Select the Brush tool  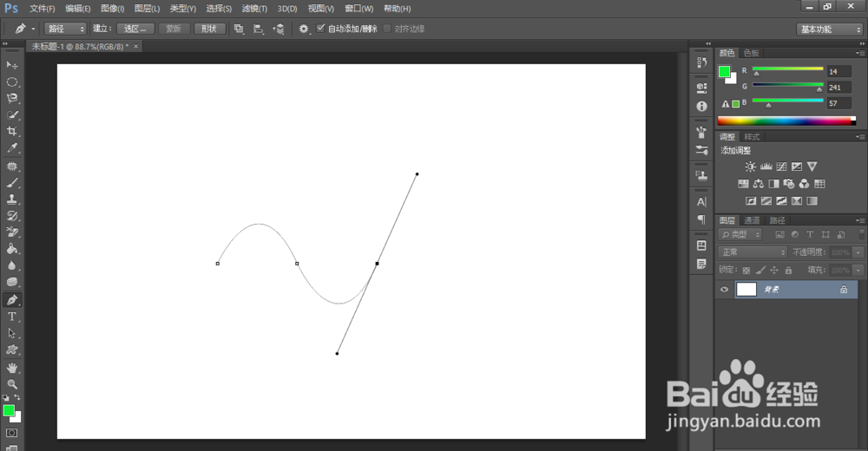11,183
